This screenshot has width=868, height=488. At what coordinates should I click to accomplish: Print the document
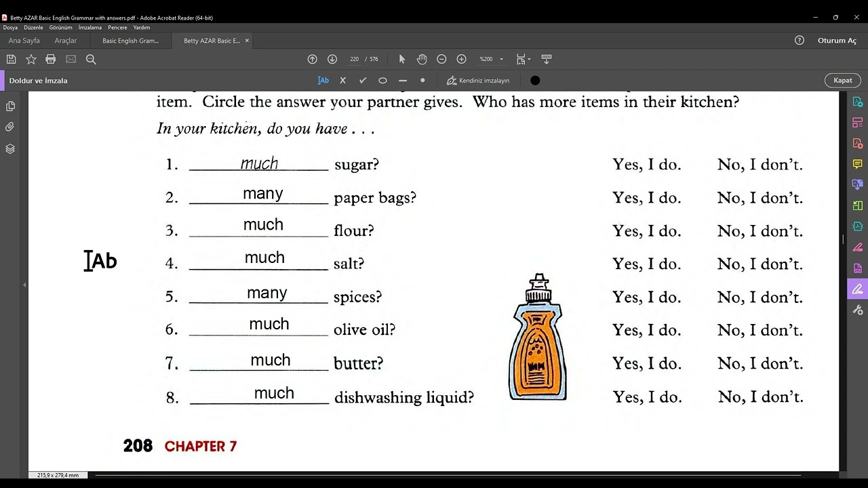click(50, 59)
